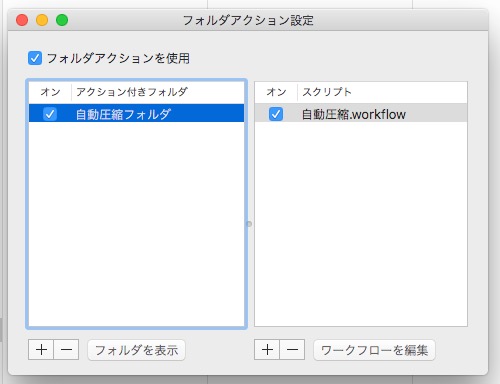
Task: Click the スクリプト column header
Action: pyautogui.click(x=382, y=92)
